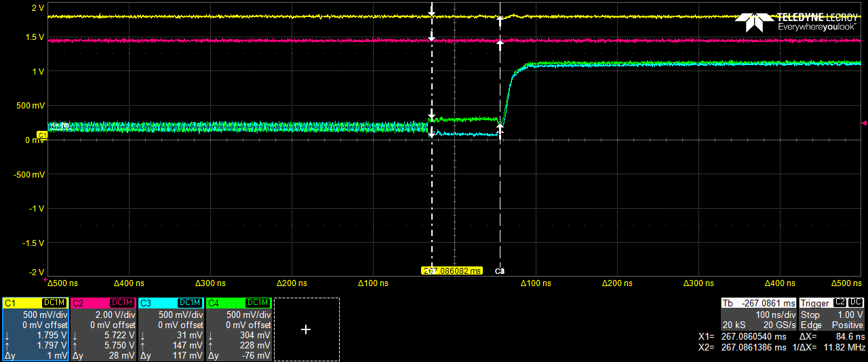Click the plus box to add a trace
The image size is (868, 362).
tap(306, 329)
